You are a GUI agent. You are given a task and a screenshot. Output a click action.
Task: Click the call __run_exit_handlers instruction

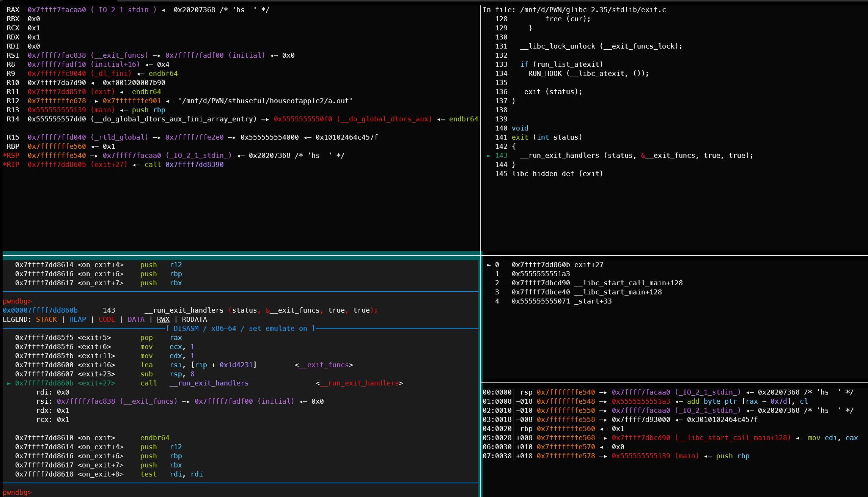point(194,383)
